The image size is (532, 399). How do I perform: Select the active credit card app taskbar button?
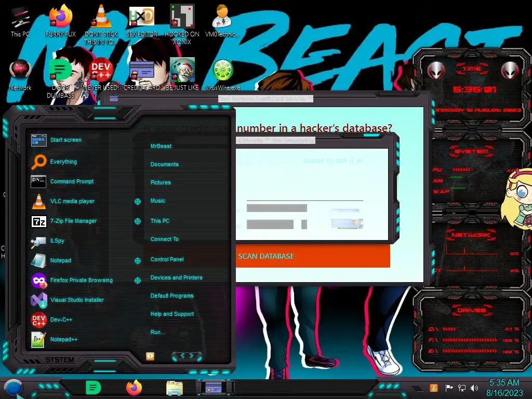point(215,388)
